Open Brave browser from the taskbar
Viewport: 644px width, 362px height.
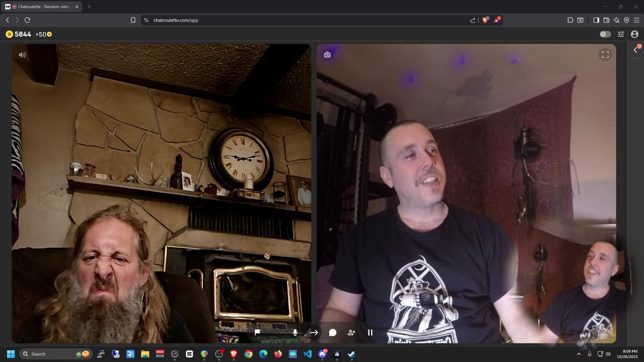pyautogui.click(x=233, y=354)
